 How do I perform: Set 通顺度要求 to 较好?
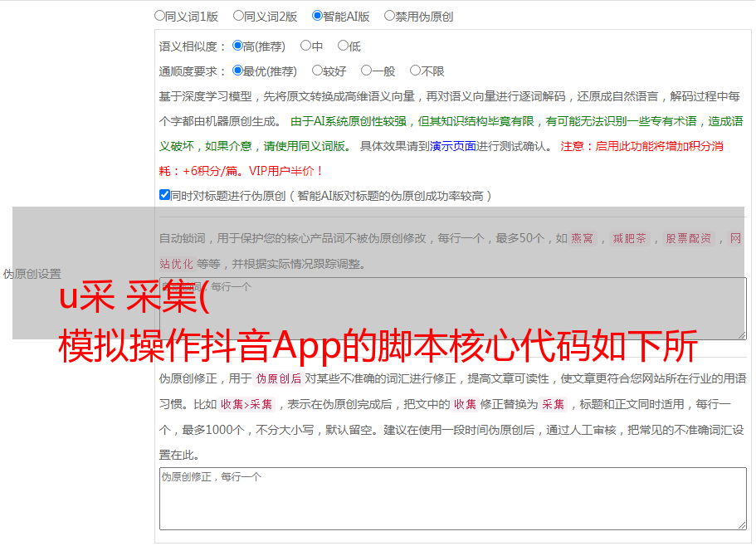[x=317, y=71]
